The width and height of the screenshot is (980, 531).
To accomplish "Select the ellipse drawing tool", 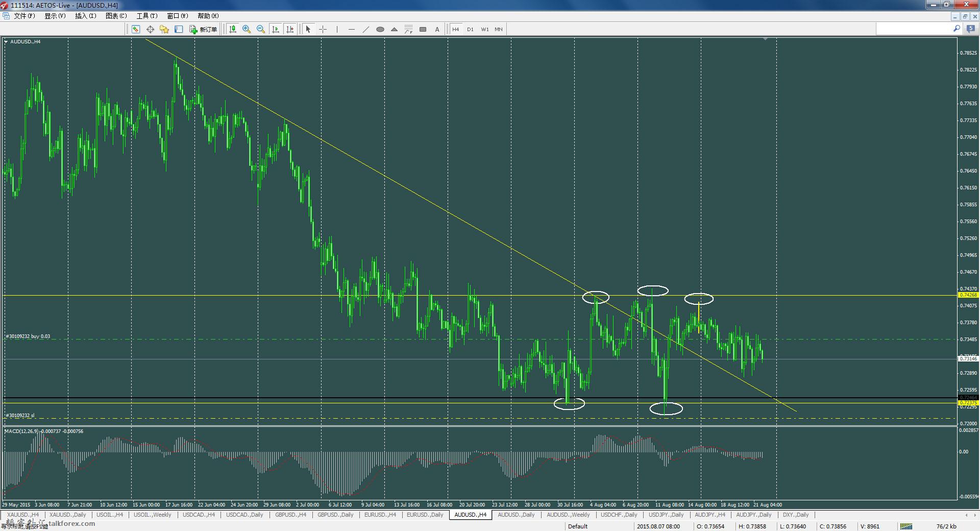I will click(x=380, y=29).
